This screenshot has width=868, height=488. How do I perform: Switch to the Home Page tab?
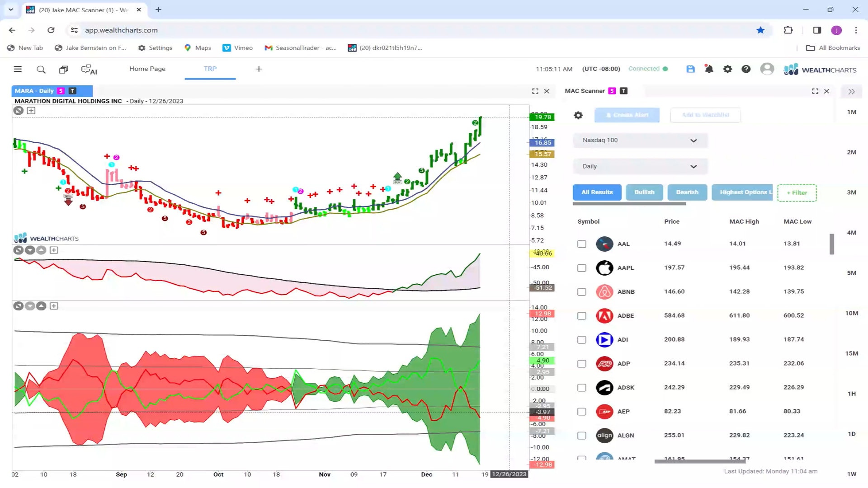(x=147, y=69)
